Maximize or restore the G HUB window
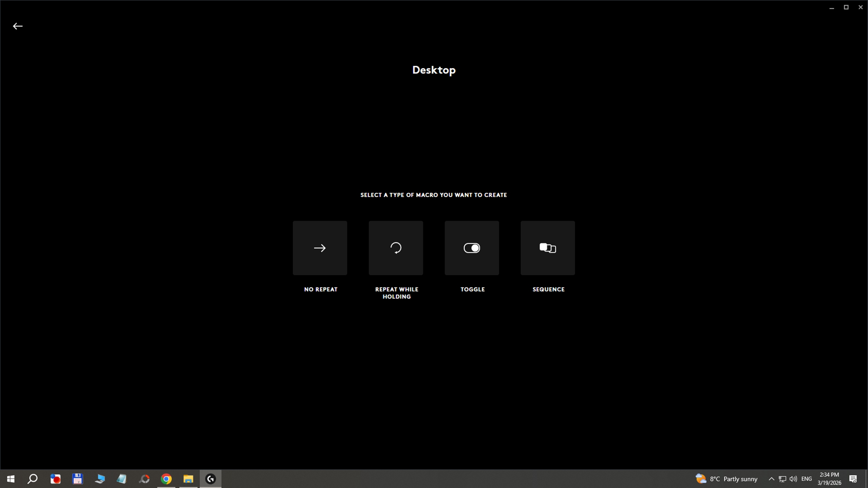Image resolution: width=868 pixels, height=488 pixels. [846, 7]
